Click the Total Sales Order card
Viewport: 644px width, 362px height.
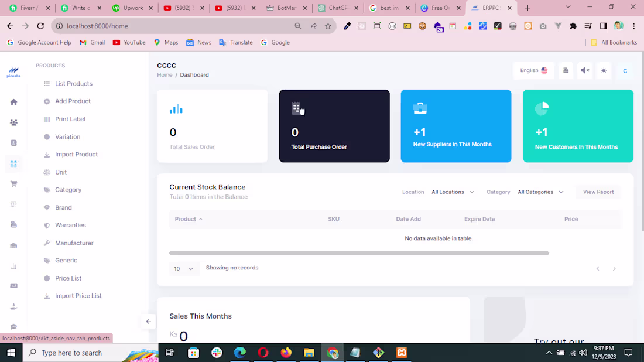coord(213,126)
